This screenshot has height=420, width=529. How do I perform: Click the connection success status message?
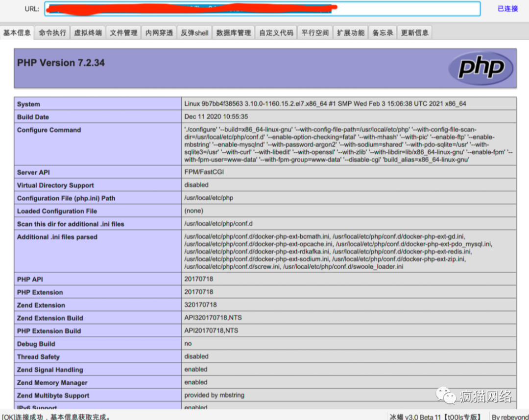tap(56, 417)
